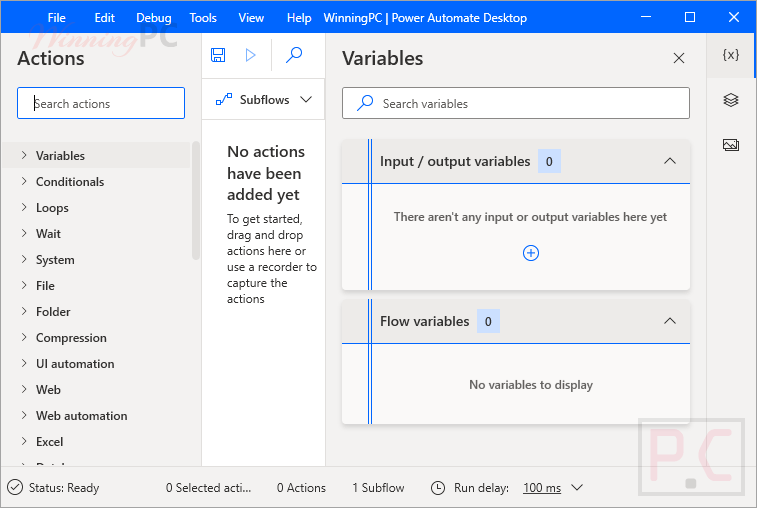Open the search in flow magnifier icon
The height and width of the screenshot is (508, 757).
pyautogui.click(x=294, y=55)
